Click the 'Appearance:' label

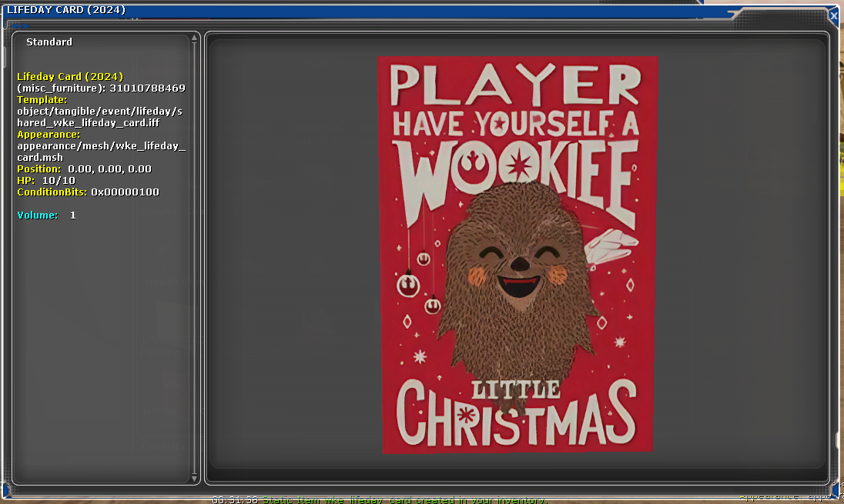pos(49,135)
